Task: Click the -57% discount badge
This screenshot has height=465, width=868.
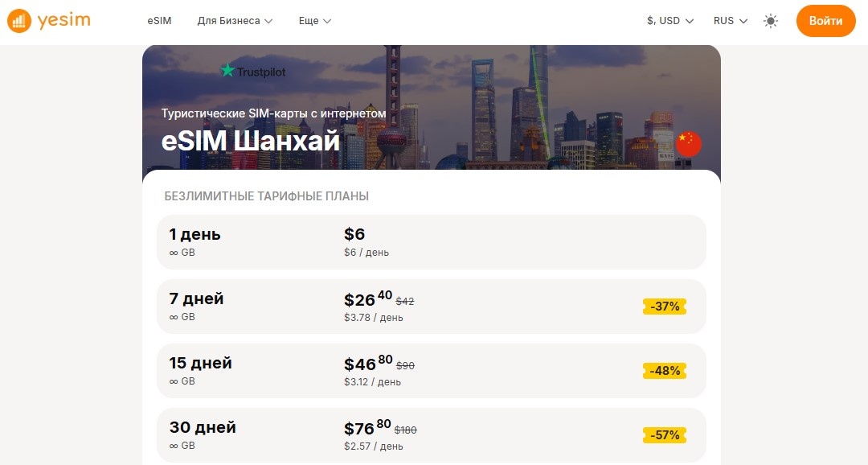Action: point(665,435)
